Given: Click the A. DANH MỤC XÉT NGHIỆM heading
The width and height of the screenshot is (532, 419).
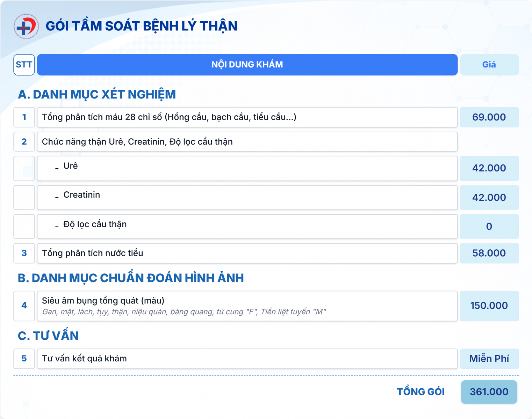Looking at the screenshot, I should [x=97, y=95].
